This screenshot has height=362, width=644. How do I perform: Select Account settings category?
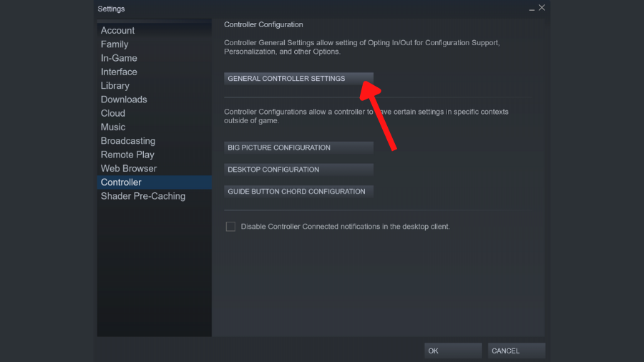pos(155,30)
